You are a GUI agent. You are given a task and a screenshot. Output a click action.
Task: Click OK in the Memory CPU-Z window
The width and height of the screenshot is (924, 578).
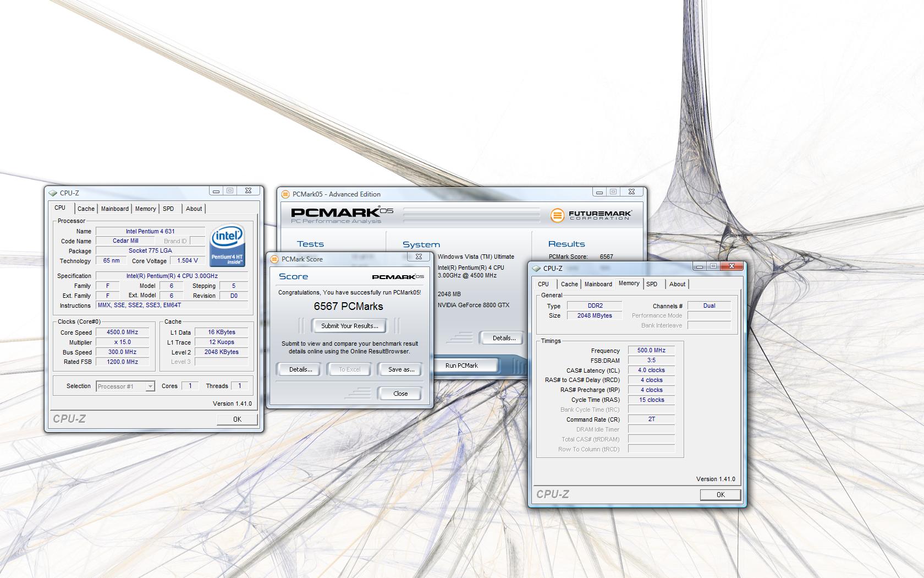[x=721, y=495]
